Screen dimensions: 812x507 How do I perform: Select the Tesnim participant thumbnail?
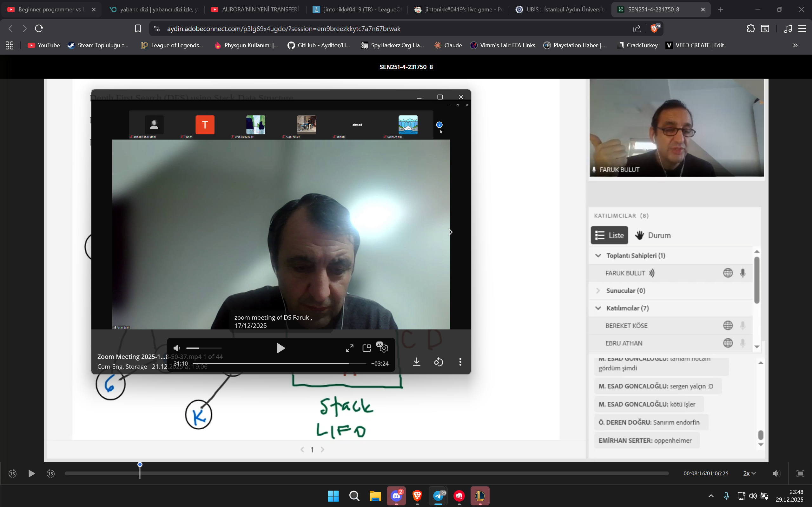(x=205, y=125)
